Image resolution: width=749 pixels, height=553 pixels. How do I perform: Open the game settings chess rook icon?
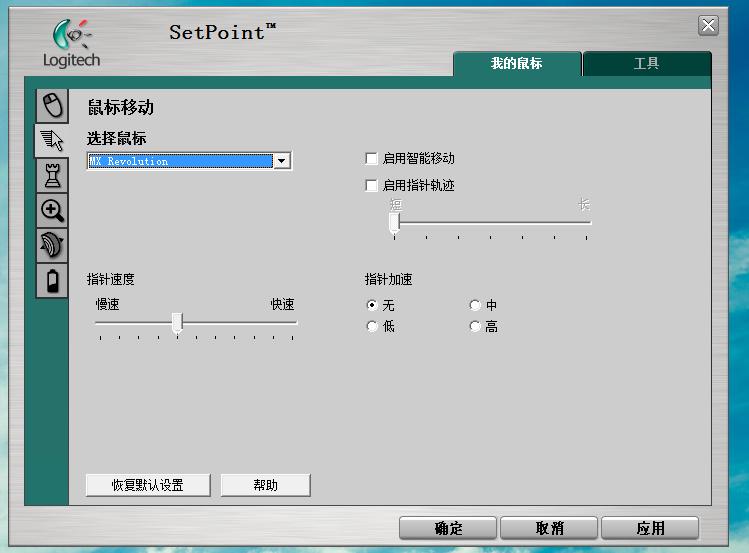click(x=52, y=175)
